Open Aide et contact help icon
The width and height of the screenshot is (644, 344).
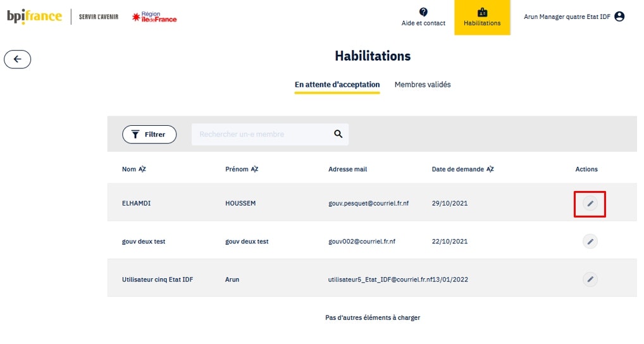(423, 12)
